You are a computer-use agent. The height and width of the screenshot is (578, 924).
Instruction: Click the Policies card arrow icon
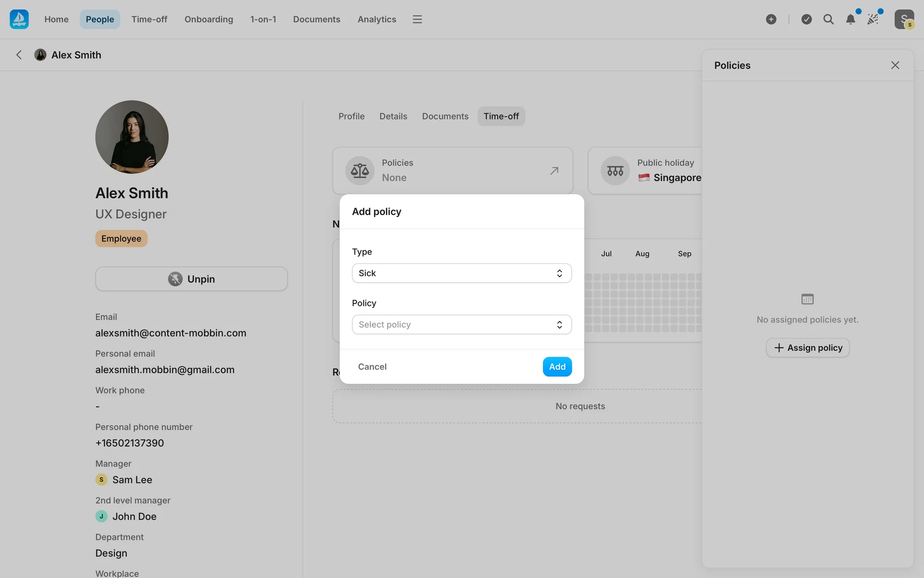click(554, 171)
